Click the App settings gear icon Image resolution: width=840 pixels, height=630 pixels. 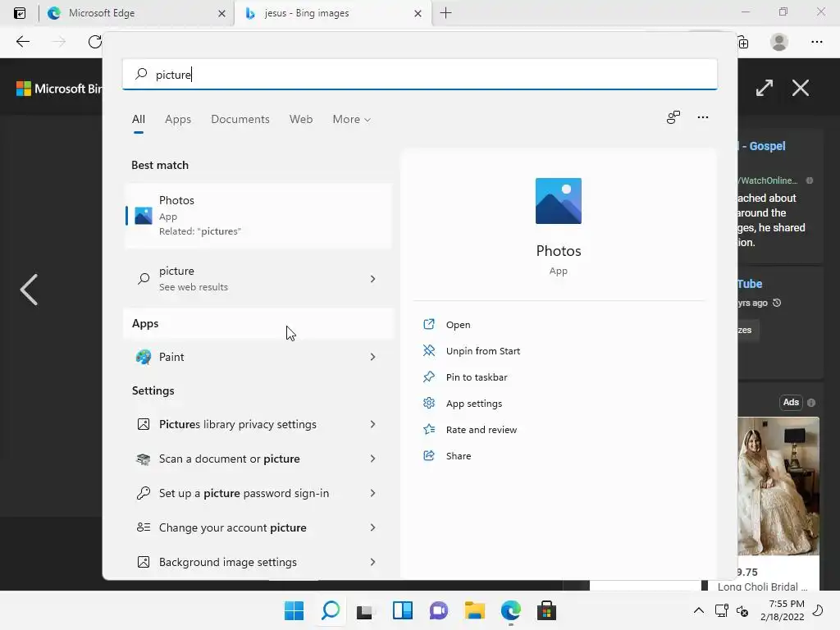428,403
